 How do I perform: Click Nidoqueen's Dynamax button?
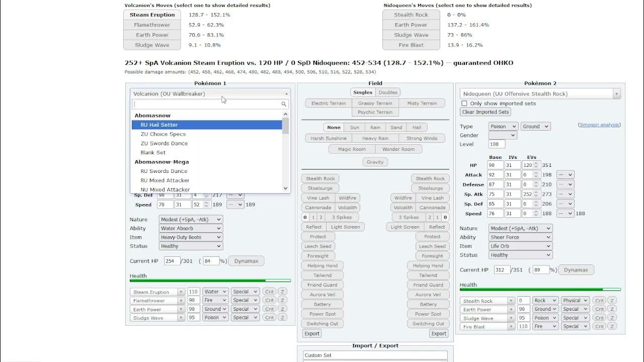coord(576,270)
